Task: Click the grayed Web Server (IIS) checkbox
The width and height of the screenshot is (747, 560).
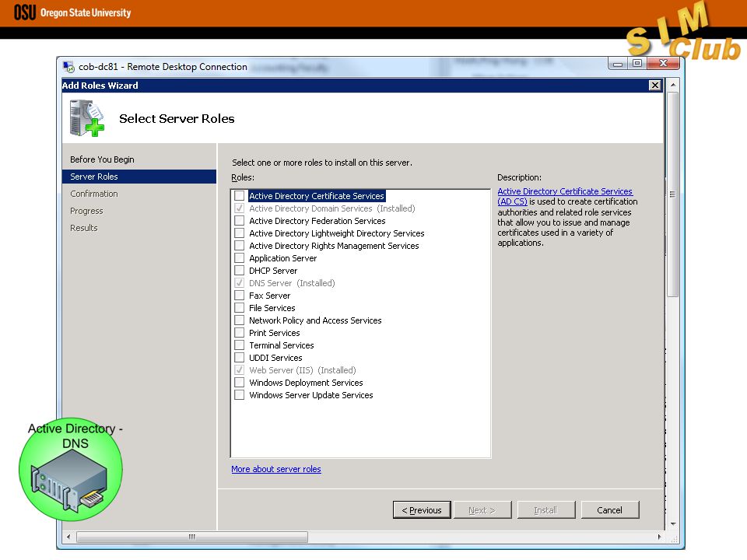Action: (240, 369)
